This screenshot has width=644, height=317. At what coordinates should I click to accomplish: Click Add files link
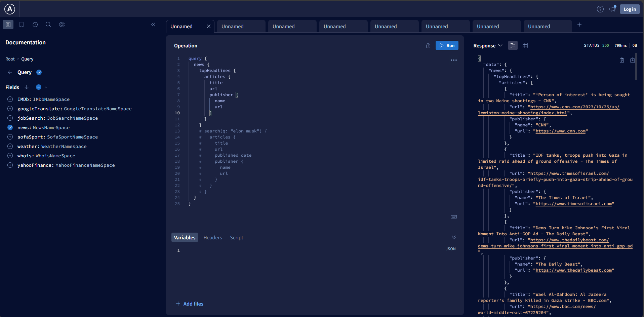point(190,304)
